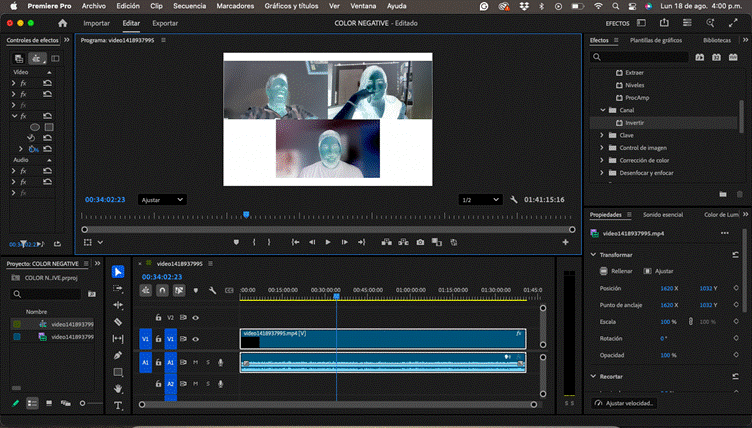The width and height of the screenshot is (752, 428).
Task: Select the Rectangle shape tool
Action: 118,372
